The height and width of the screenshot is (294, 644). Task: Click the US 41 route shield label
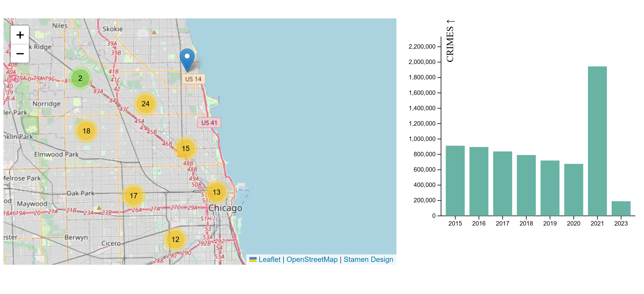point(209,123)
